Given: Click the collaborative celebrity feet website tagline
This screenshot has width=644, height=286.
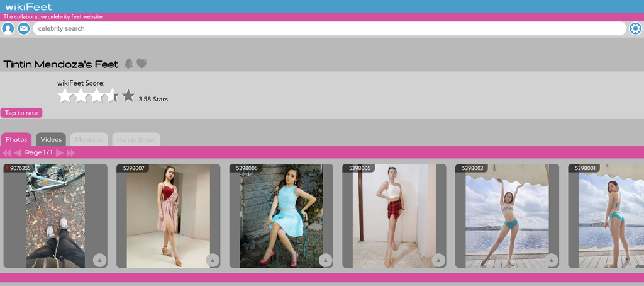Looking at the screenshot, I should [x=53, y=17].
